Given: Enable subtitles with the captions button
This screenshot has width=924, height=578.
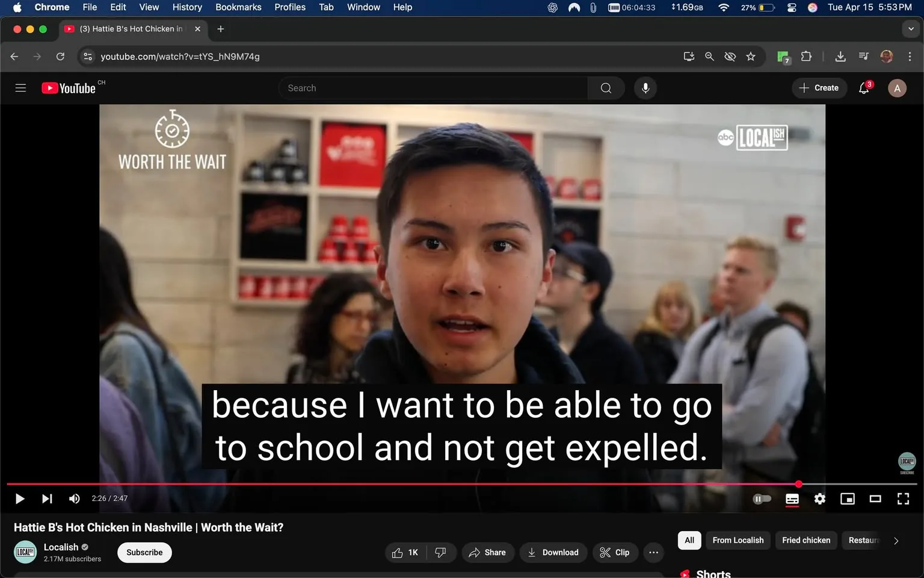Looking at the screenshot, I should tap(792, 499).
